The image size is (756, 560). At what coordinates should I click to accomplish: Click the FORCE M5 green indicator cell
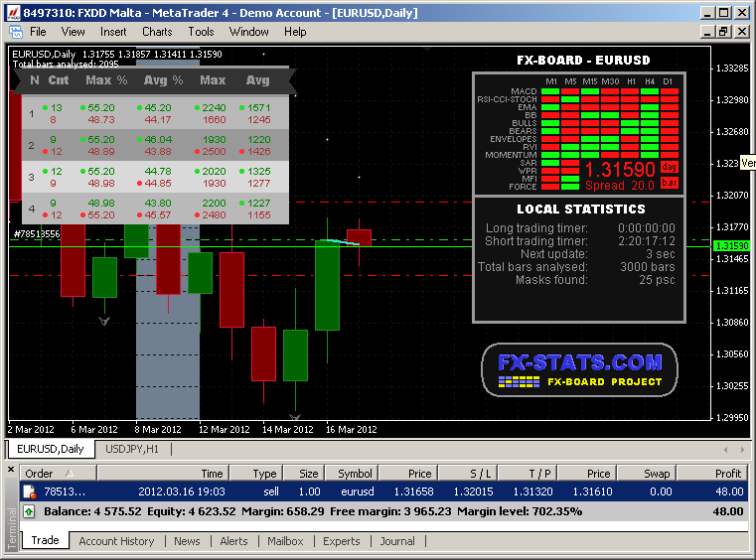point(570,187)
